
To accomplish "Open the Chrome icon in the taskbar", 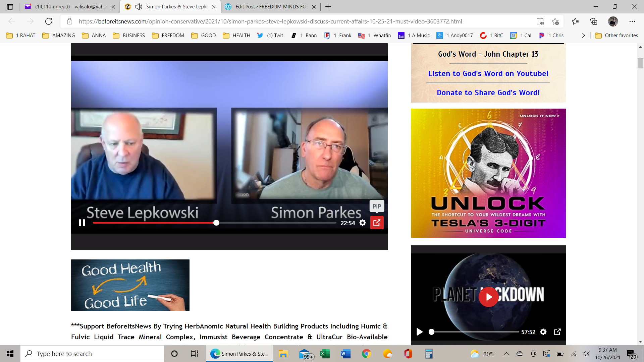I will tap(366, 354).
